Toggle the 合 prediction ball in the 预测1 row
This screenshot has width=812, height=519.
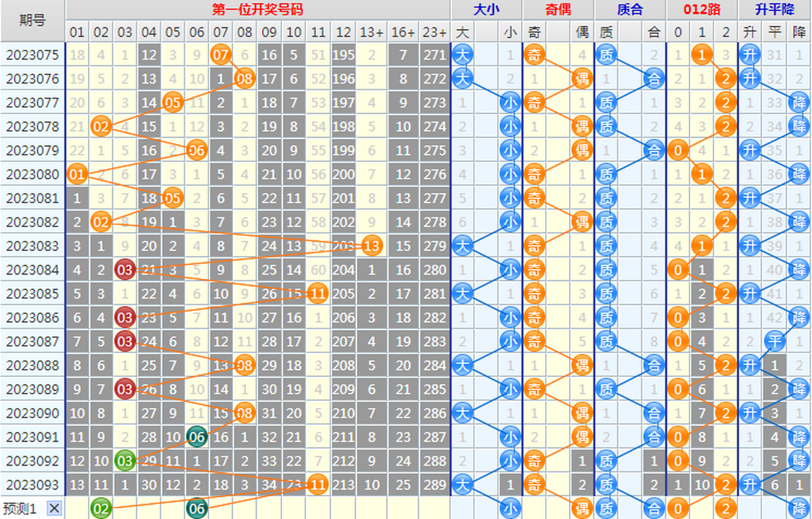(x=654, y=508)
